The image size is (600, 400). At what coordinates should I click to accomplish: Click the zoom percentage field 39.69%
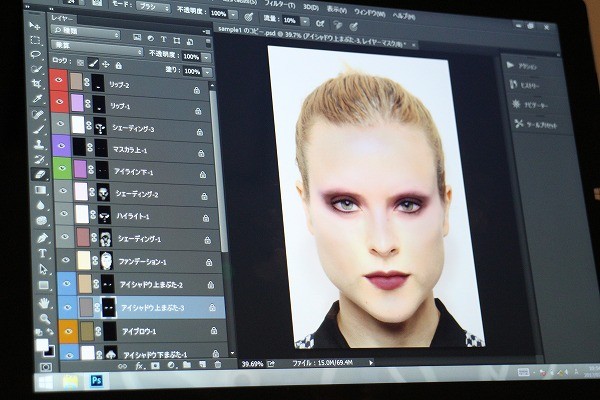[253, 364]
